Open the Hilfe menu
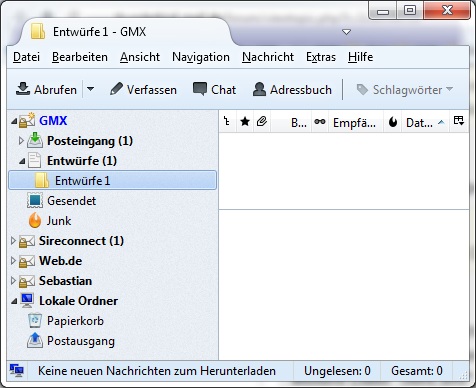This screenshot has height=388, width=476. pyautogui.click(x=360, y=57)
